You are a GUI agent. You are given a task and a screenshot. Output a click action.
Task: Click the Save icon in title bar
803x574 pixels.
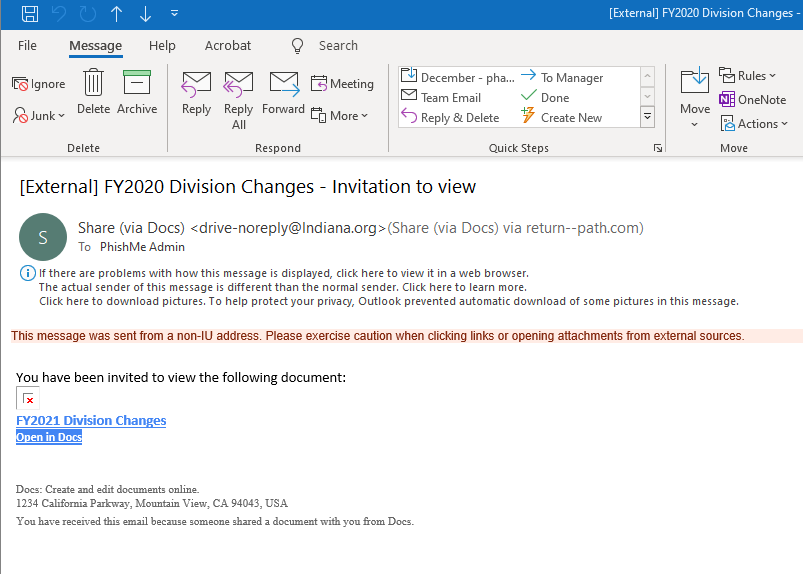pyautogui.click(x=29, y=13)
